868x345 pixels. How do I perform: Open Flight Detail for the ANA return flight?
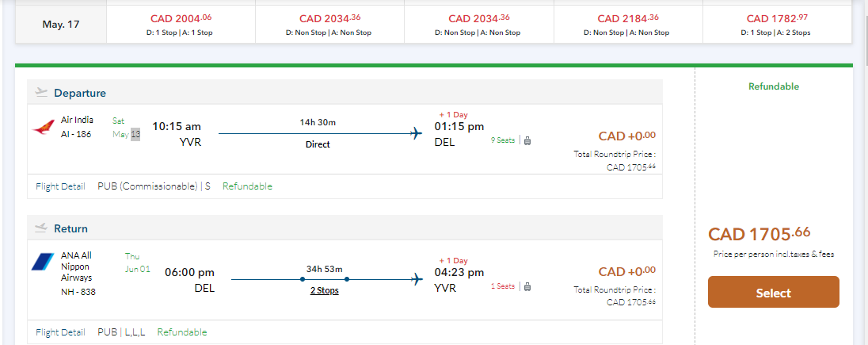60,332
